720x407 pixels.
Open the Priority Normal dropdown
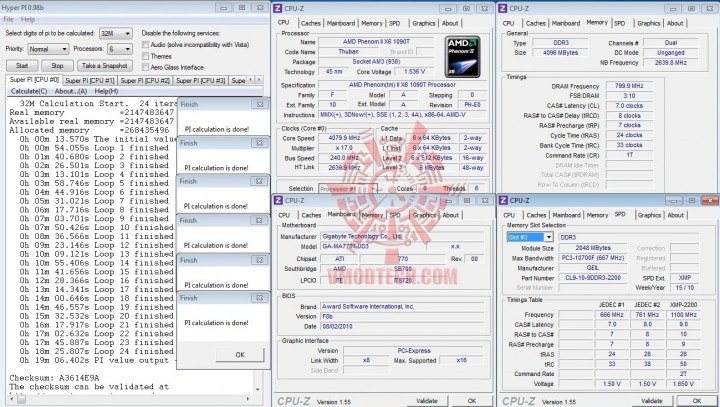[48, 49]
